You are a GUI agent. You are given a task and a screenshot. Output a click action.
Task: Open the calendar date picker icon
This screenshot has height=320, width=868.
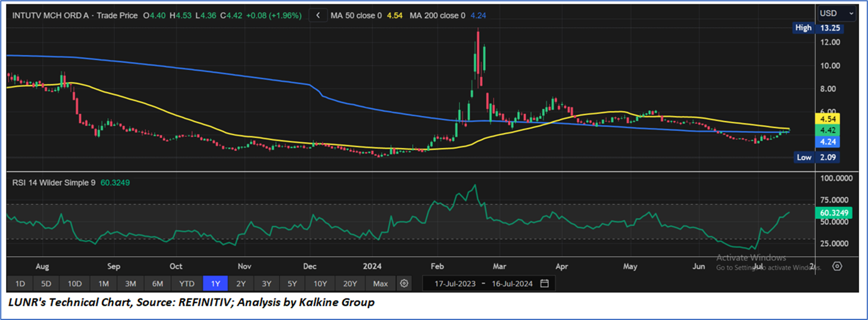544,283
